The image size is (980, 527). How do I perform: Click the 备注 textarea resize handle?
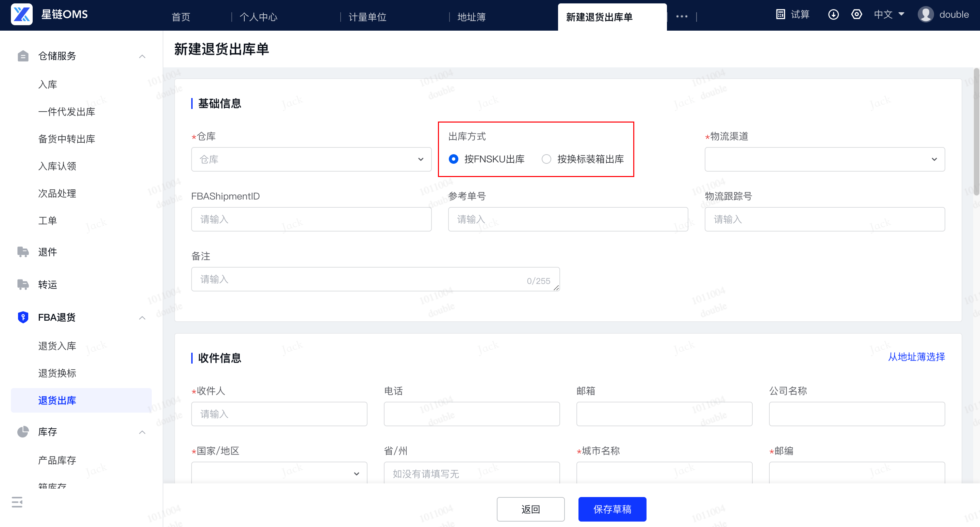click(556, 288)
